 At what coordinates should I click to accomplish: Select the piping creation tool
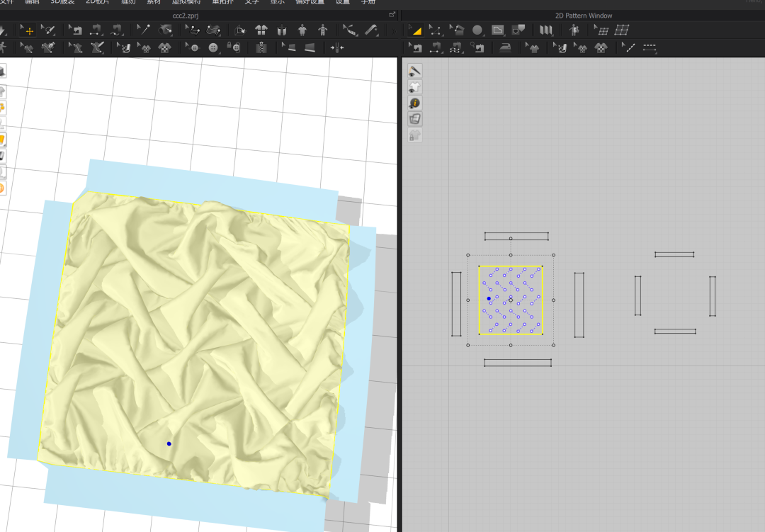(x=310, y=48)
